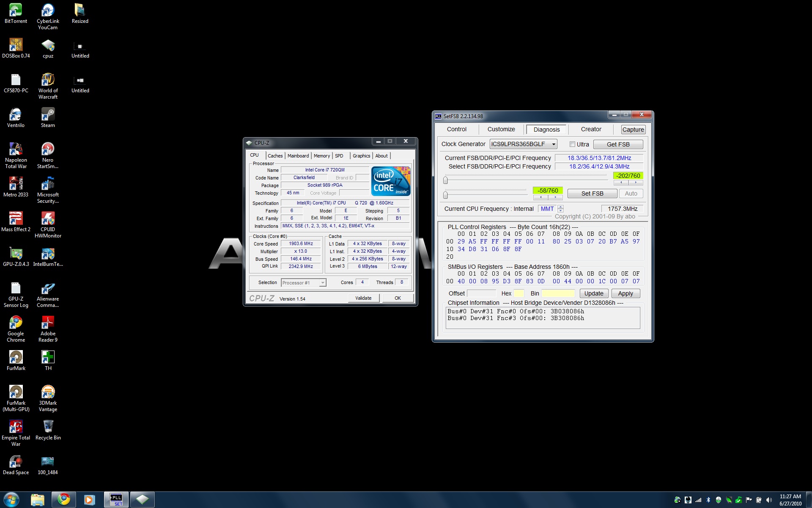Open the Customize tab in SetFSB
This screenshot has height=508, width=812.
click(501, 129)
